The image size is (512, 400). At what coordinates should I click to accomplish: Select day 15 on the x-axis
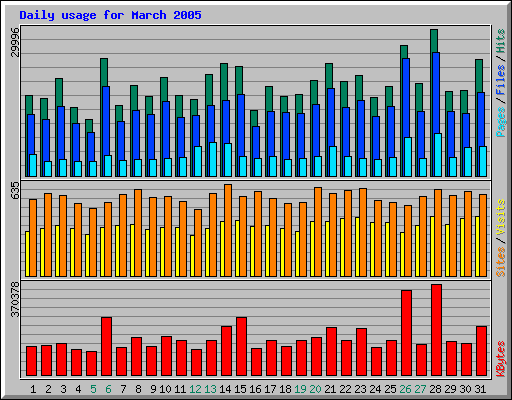pyautogui.click(x=240, y=389)
